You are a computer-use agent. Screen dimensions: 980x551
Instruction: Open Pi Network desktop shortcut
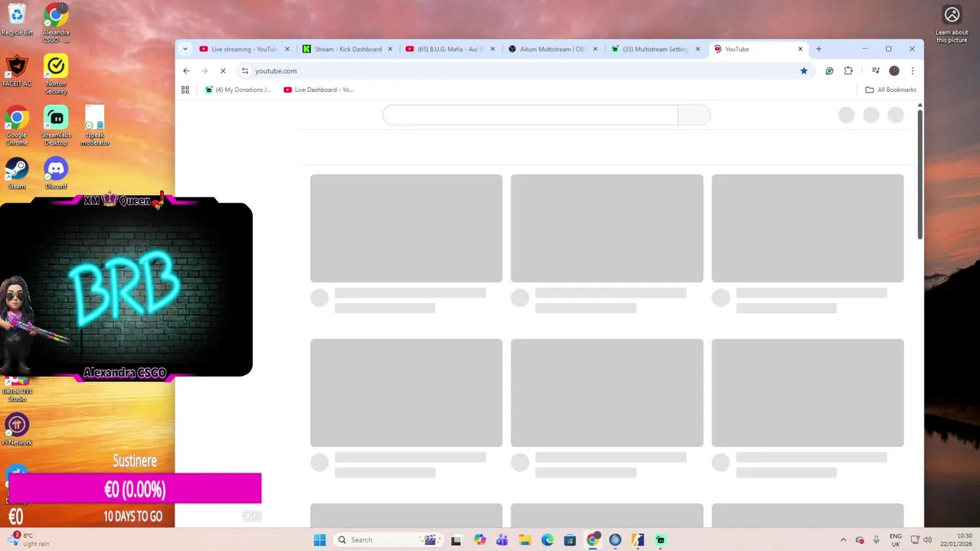17,430
